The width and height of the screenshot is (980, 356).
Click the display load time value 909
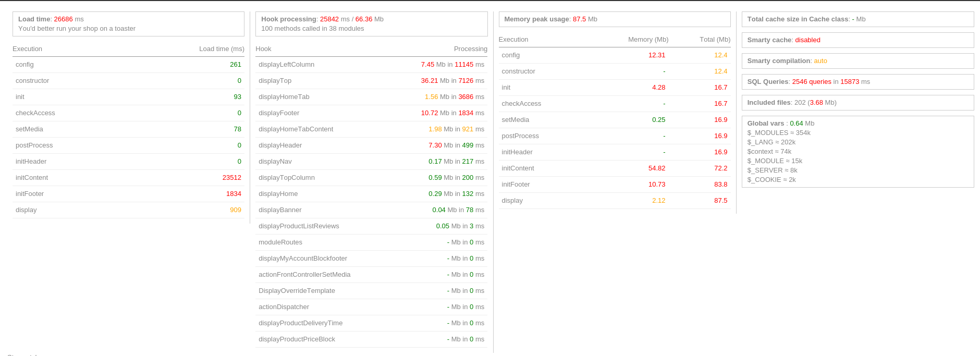[x=236, y=210]
